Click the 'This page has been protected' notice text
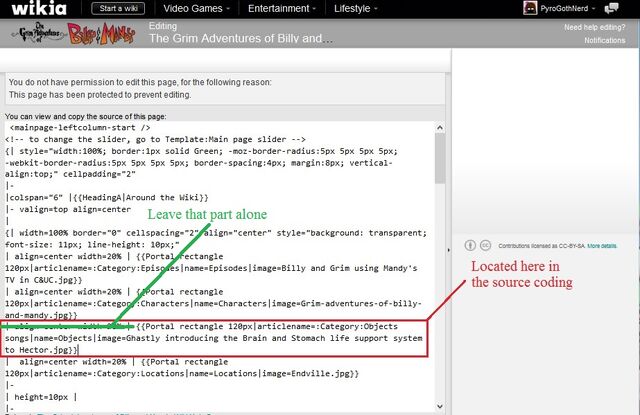This screenshot has width=640, height=415. pos(100,95)
